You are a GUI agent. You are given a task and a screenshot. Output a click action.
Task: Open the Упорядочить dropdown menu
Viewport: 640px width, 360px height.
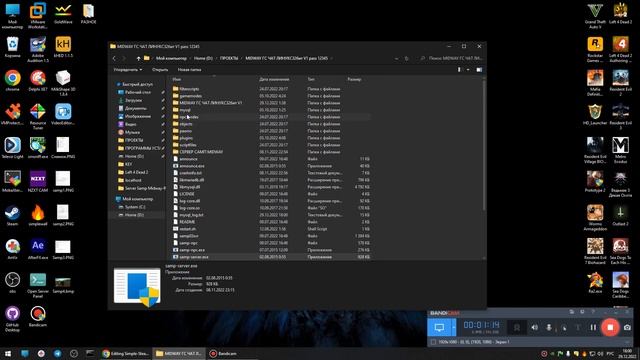click(x=128, y=70)
